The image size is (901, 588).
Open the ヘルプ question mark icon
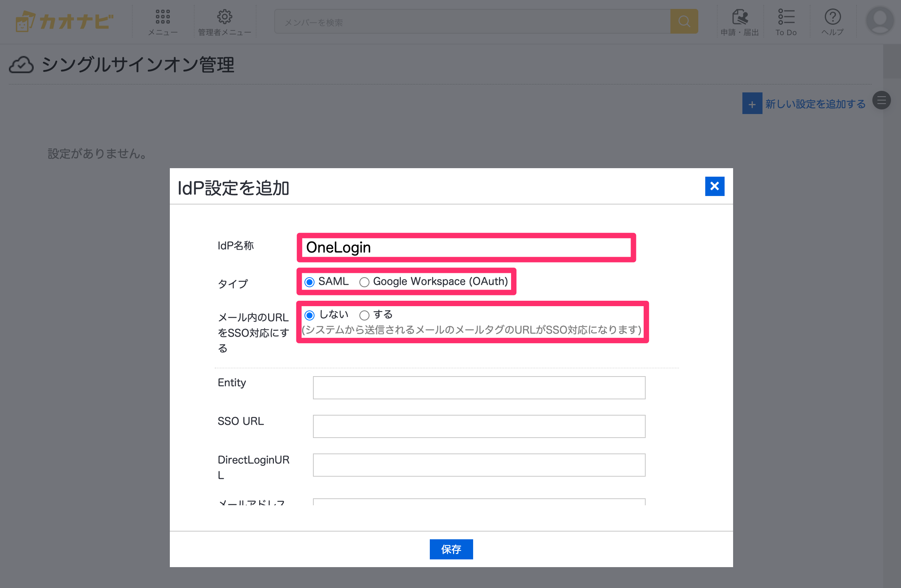(833, 17)
